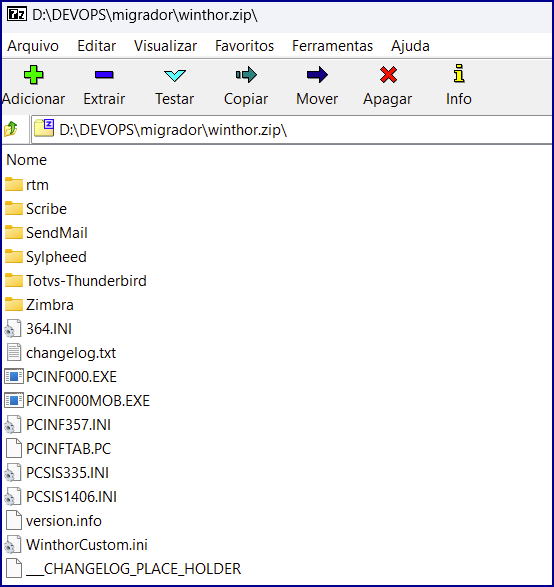Viewport: 554px width, 587px height.
Task: Select the PCSIS1406.INI file name
Action: point(71,496)
